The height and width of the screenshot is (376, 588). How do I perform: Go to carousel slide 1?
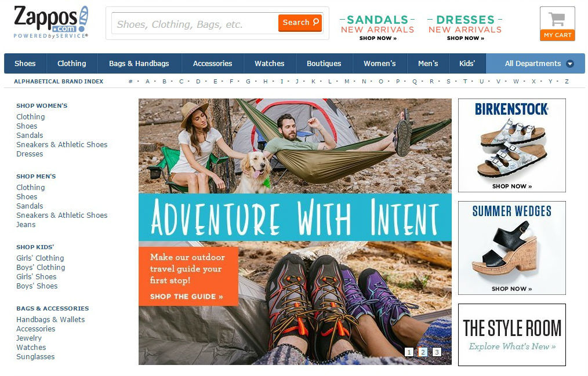point(409,352)
